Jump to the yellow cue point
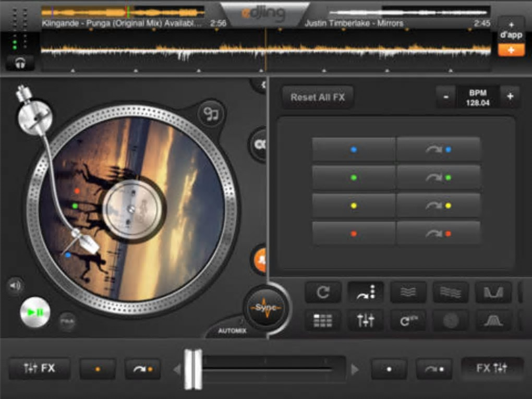 tap(438, 205)
